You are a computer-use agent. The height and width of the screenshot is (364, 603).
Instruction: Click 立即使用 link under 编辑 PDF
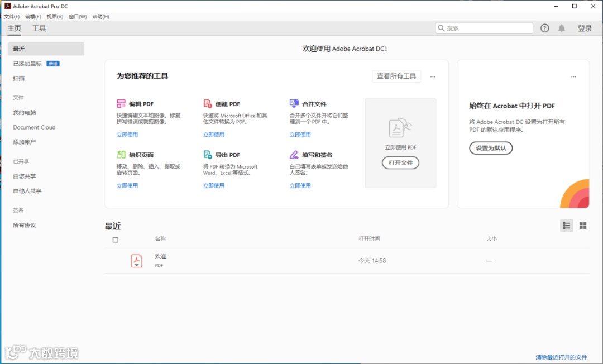pos(127,135)
